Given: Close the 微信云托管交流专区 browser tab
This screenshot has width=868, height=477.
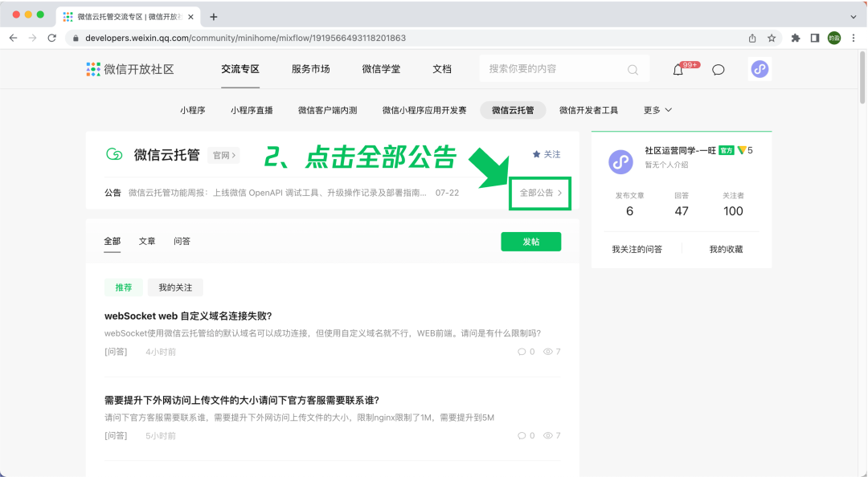Looking at the screenshot, I should [x=191, y=17].
